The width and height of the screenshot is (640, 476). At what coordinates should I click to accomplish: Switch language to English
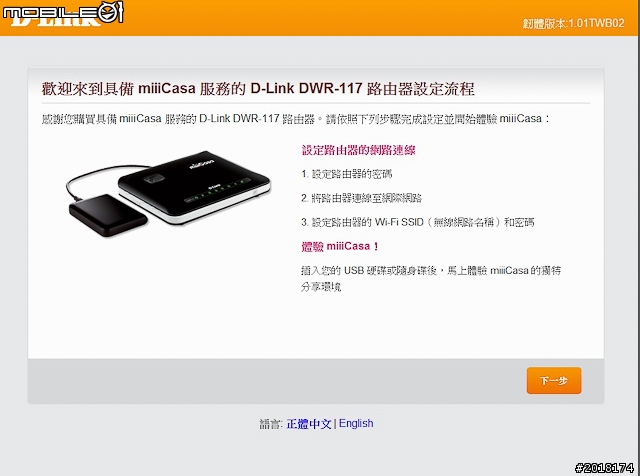click(x=356, y=423)
